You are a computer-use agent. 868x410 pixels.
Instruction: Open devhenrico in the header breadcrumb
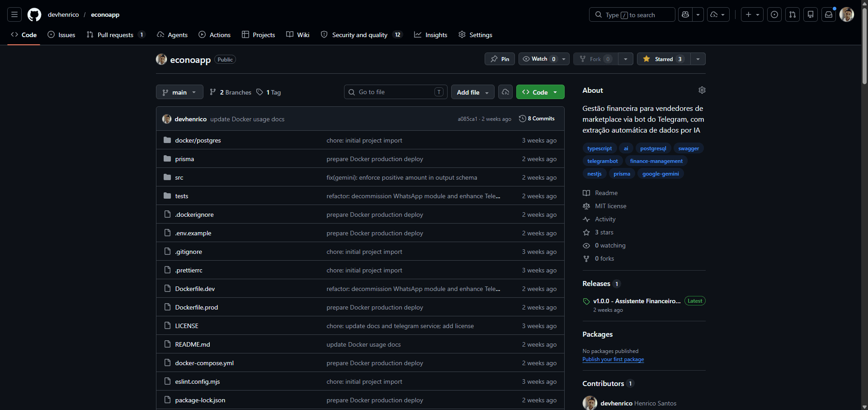[x=63, y=14]
